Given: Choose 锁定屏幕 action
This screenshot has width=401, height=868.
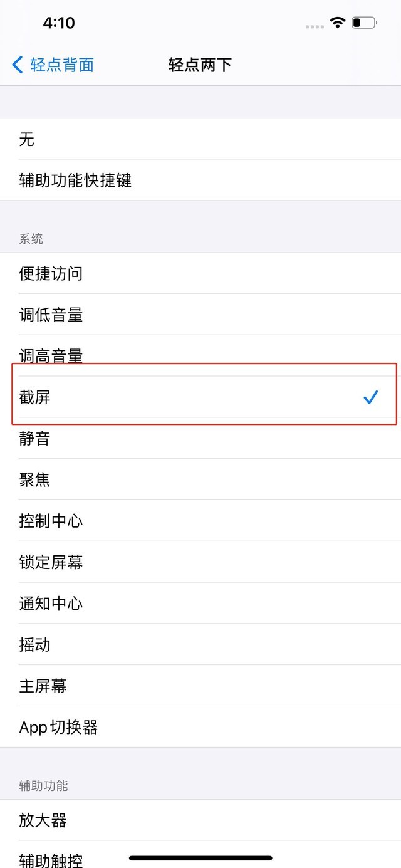Looking at the screenshot, I should 200,562.
